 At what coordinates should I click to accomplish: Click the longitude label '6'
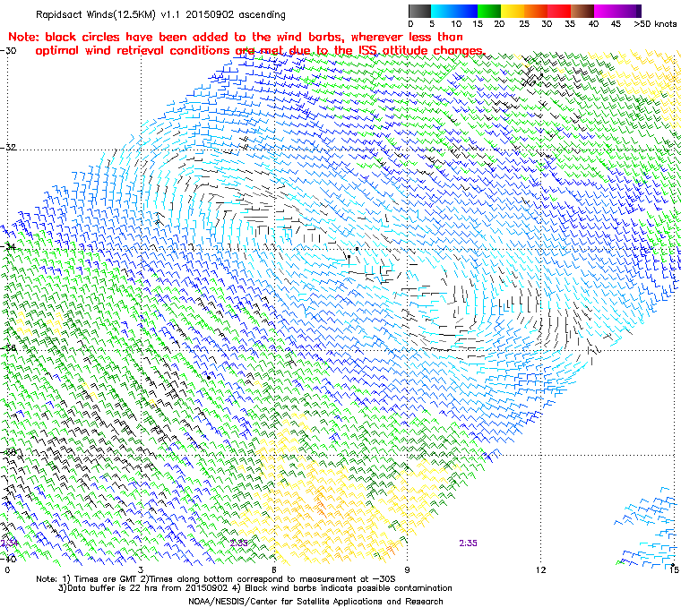tap(274, 569)
